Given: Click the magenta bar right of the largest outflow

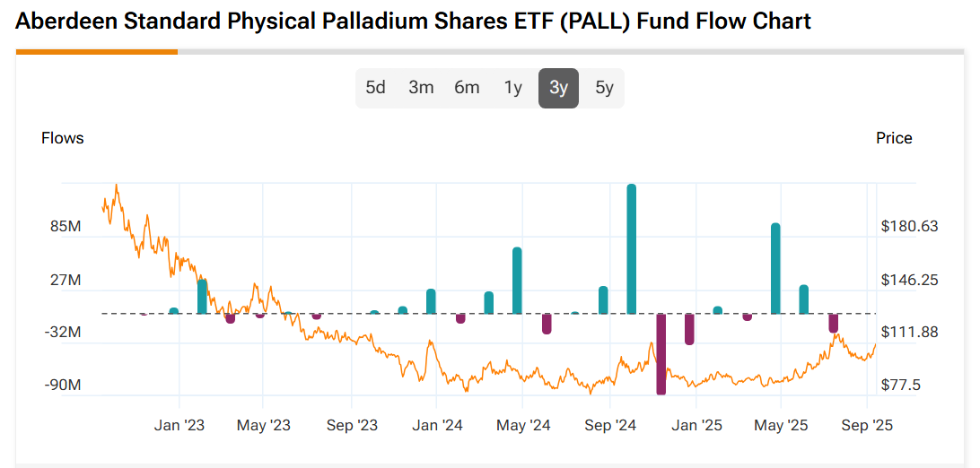Looking at the screenshot, I should click(x=689, y=329).
